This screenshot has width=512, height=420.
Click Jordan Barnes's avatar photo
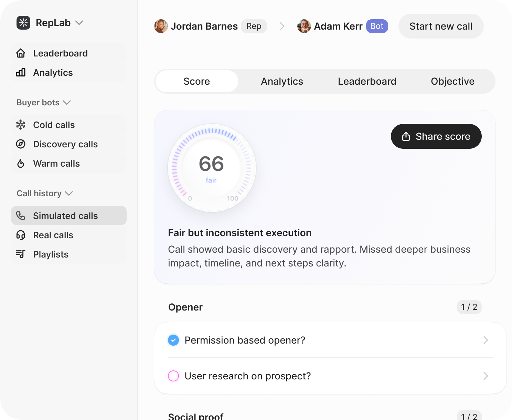point(161,26)
